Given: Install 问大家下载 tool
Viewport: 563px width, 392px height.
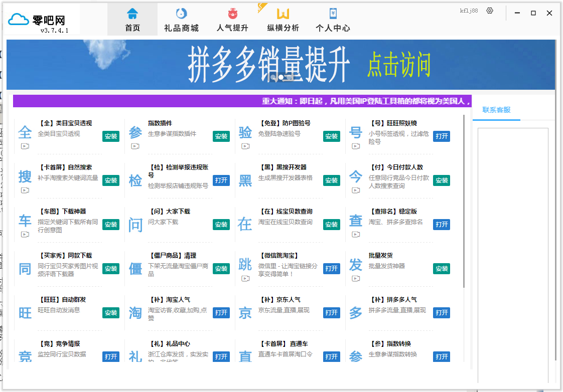Looking at the screenshot, I should coord(221,225).
